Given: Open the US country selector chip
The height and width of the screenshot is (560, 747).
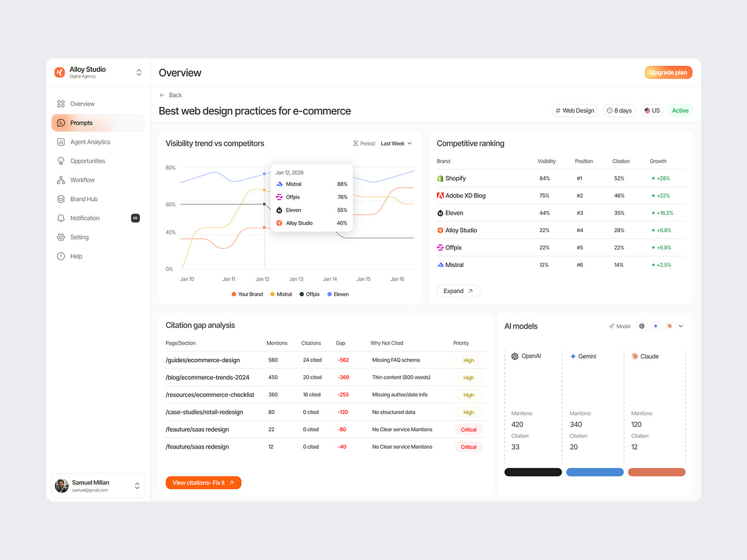Looking at the screenshot, I should pos(652,111).
